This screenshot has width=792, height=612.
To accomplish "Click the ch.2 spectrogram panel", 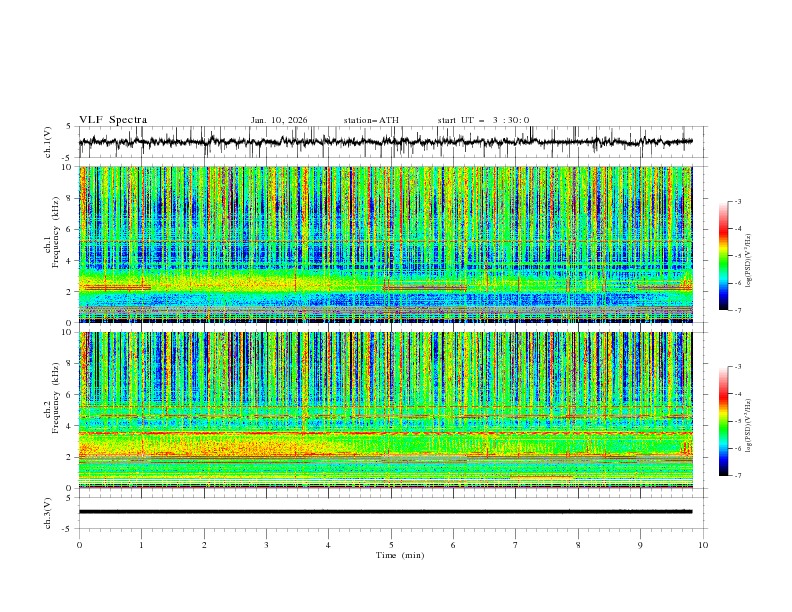I will (x=385, y=410).
